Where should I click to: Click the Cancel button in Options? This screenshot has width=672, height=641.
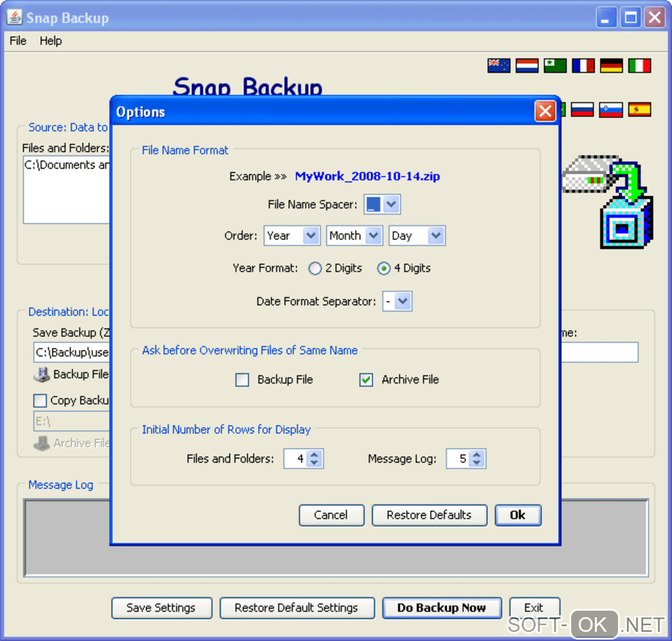click(x=331, y=515)
